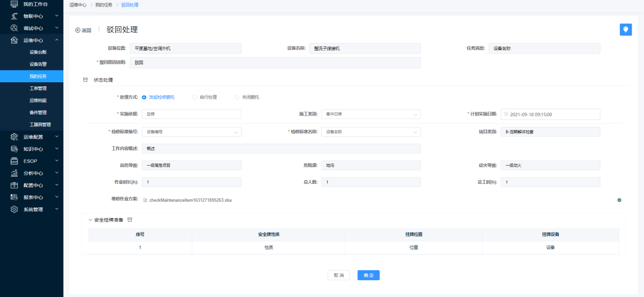Open the 施工类别 dropdown
The width and height of the screenshot is (644, 297).
pos(370,114)
